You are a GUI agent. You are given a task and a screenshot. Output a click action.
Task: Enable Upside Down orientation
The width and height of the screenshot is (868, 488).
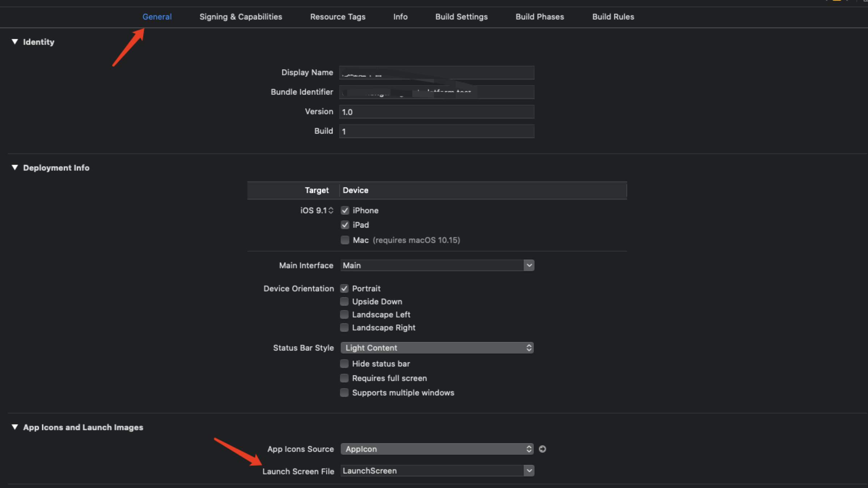click(344, 301)
